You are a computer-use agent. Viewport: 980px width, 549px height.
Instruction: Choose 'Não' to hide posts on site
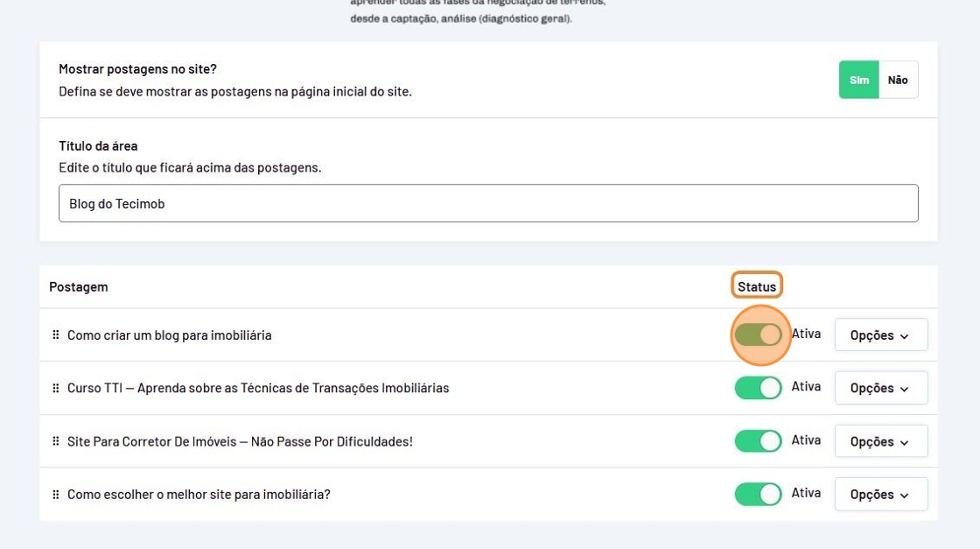(898, 80)
